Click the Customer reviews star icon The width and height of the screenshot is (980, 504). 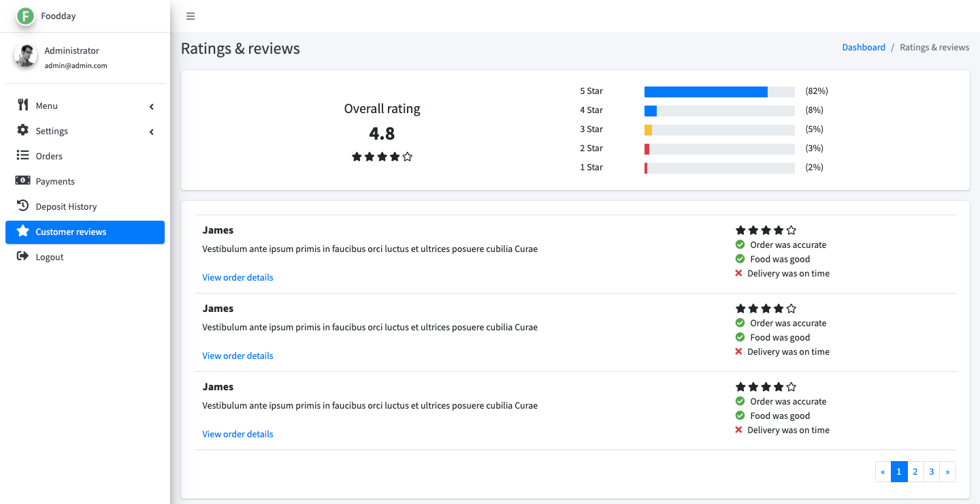pyautogui.click(x=23, y=231)
